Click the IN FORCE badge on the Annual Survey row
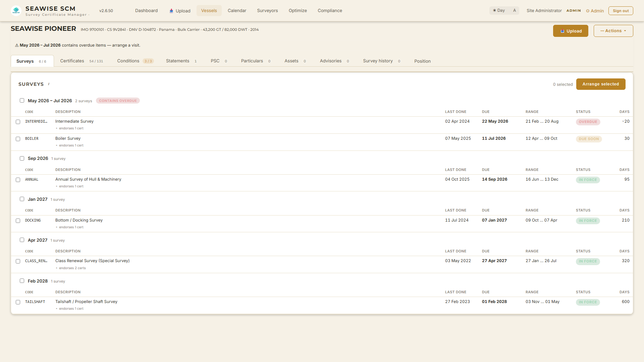 tap(588, 180)
